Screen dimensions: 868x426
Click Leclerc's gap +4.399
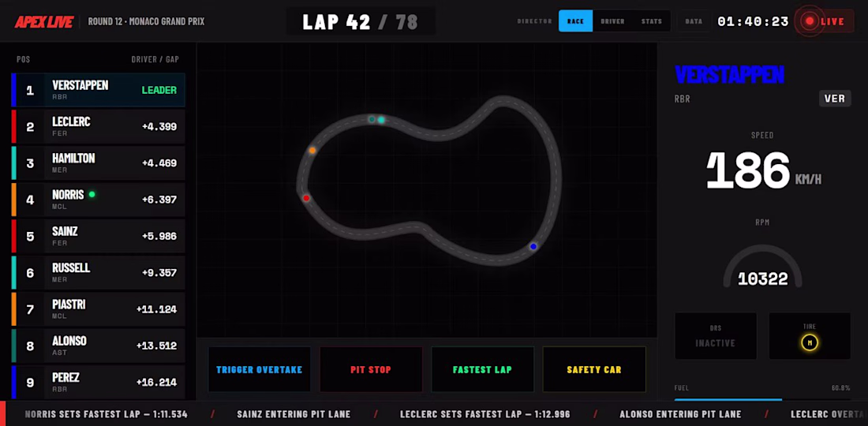[x=159, y=127]
